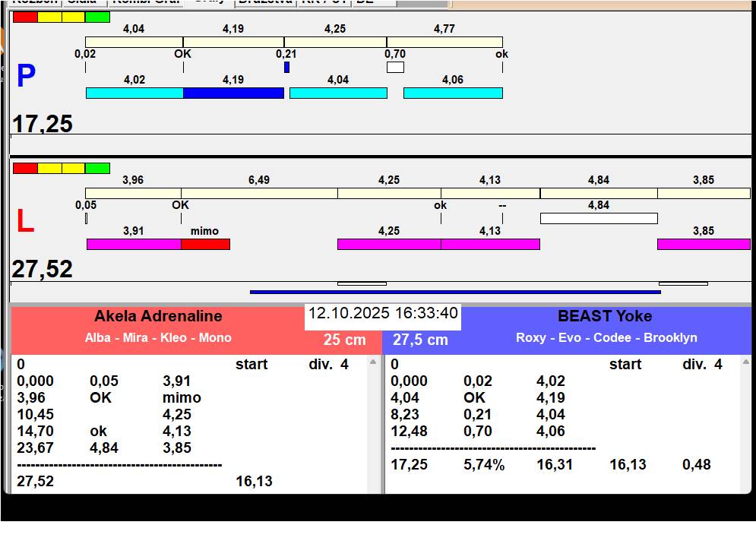756x544 pixels.
Task: Select the 5,74% value in BEAST Yoke results
Action: click(x=484, y=464)
